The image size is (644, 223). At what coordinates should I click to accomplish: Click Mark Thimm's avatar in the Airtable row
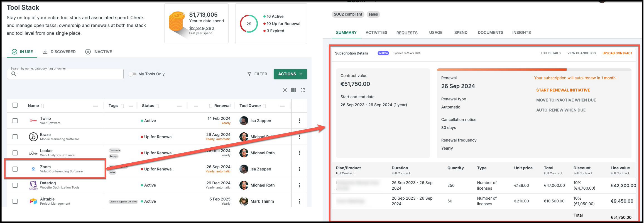point(244,201)
